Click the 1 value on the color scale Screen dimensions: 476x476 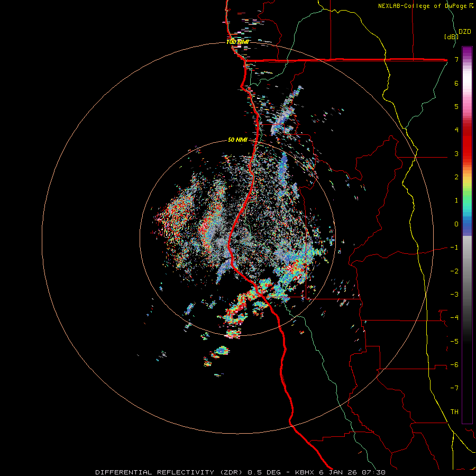(456, 200)
